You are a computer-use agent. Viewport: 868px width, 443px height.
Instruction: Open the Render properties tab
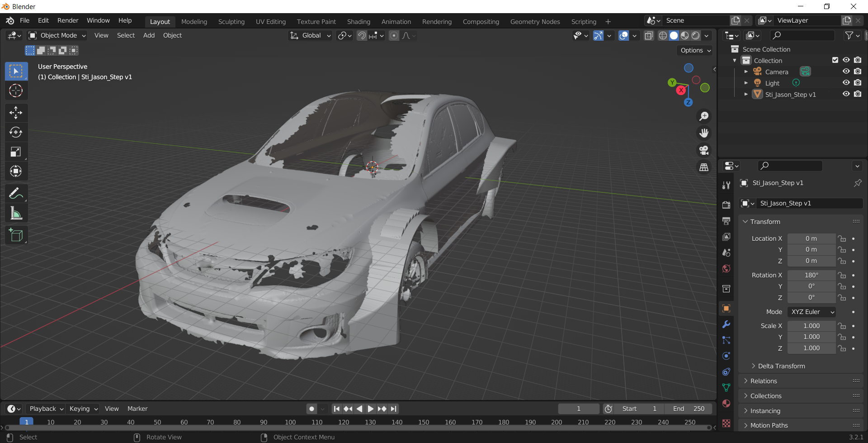click(726, 205)
